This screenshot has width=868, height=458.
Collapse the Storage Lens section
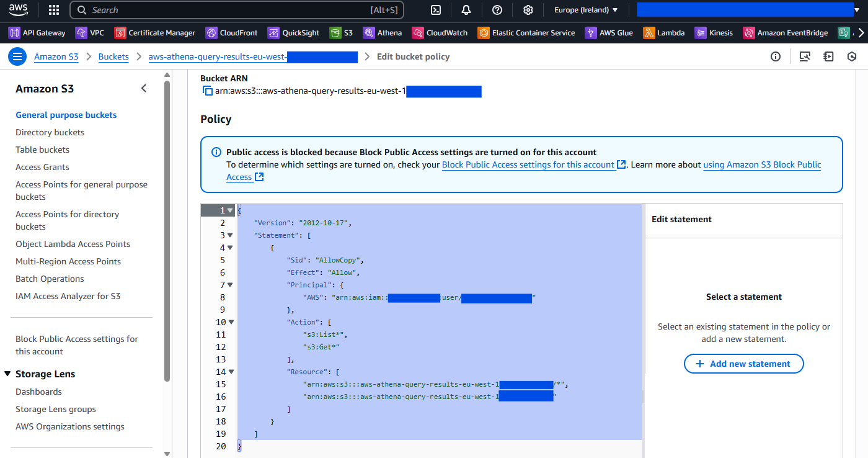pyautogui.click(x=8, y=374)
